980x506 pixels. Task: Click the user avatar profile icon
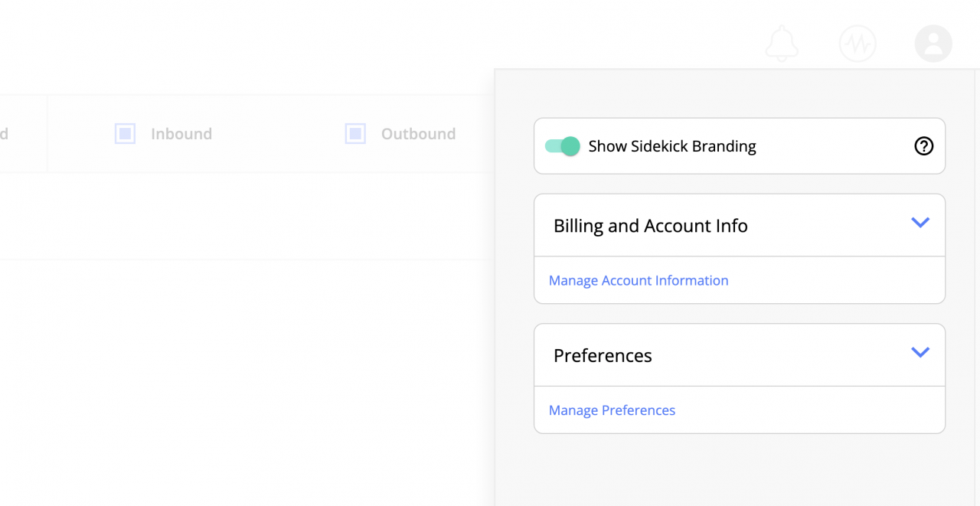[x=933, y=43]
